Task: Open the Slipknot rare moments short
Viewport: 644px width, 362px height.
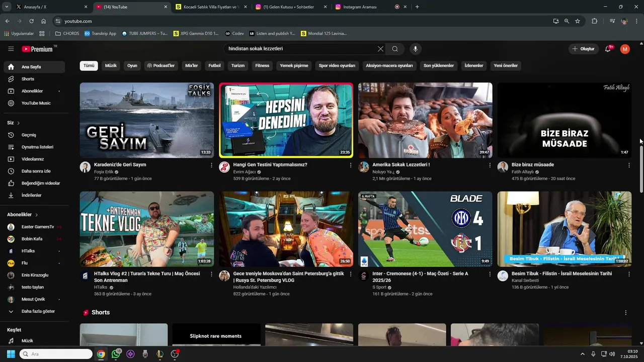Action: [x=216, y=334]
